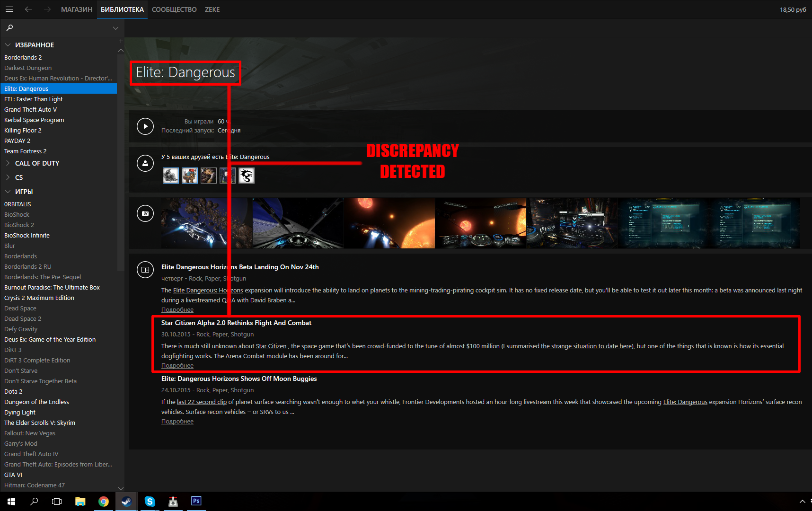Open Google Chrome from the taskbar
812x511 pixels.
coord(103,502)
